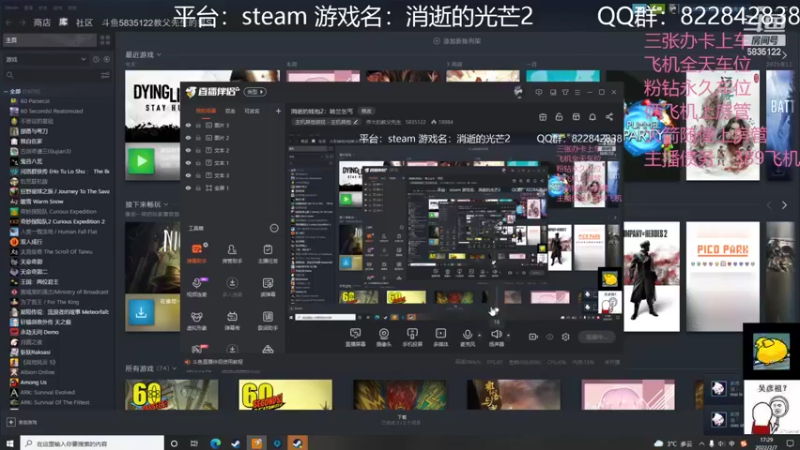800x450 pixels.
Task: Open the 虚拟形象 virtual avatar tool
Action: pyautogui.click(x=197, y=320)
